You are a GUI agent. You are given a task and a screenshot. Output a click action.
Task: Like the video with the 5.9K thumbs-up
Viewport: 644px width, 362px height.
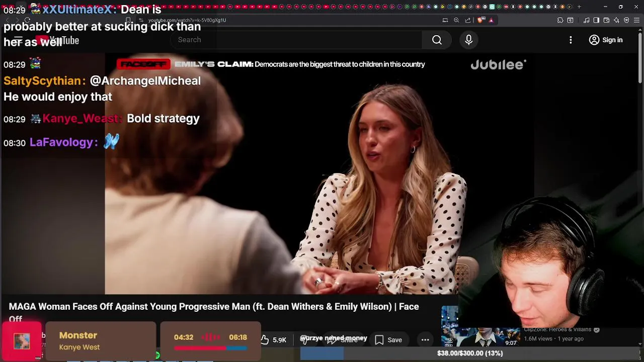click(x=274, y=340)
